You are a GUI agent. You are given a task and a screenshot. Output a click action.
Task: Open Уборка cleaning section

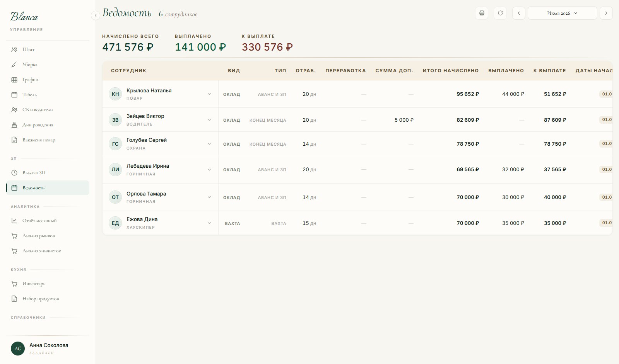click(48, 65)
